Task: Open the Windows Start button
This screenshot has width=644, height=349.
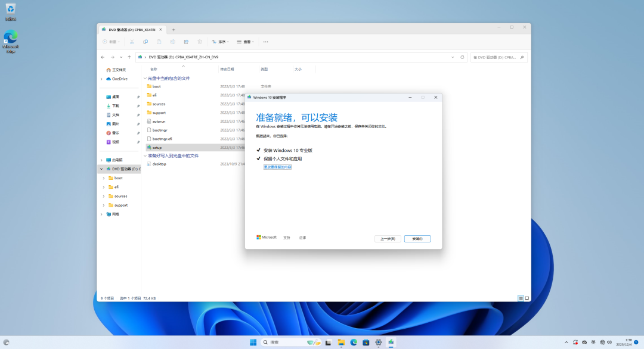Action: pos(253,342)
